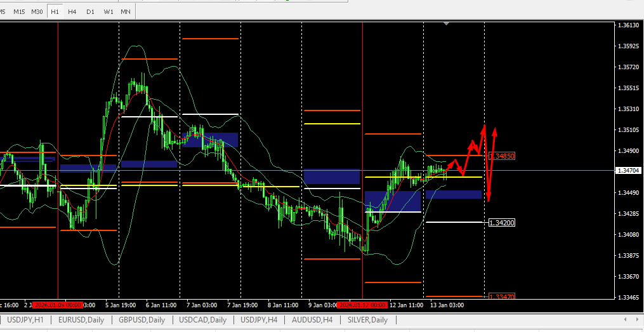Click the 1.35105 price scale value

point(628,130)
